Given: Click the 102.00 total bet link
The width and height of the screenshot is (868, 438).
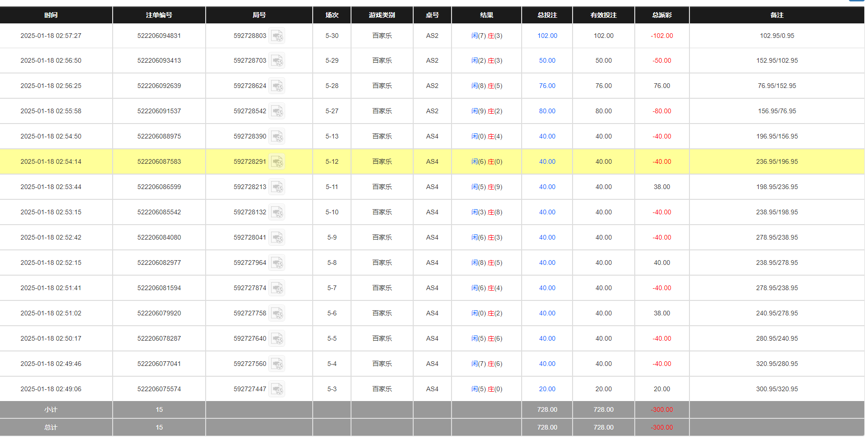Looking at the screenshot, I should [x=547, y=36].
